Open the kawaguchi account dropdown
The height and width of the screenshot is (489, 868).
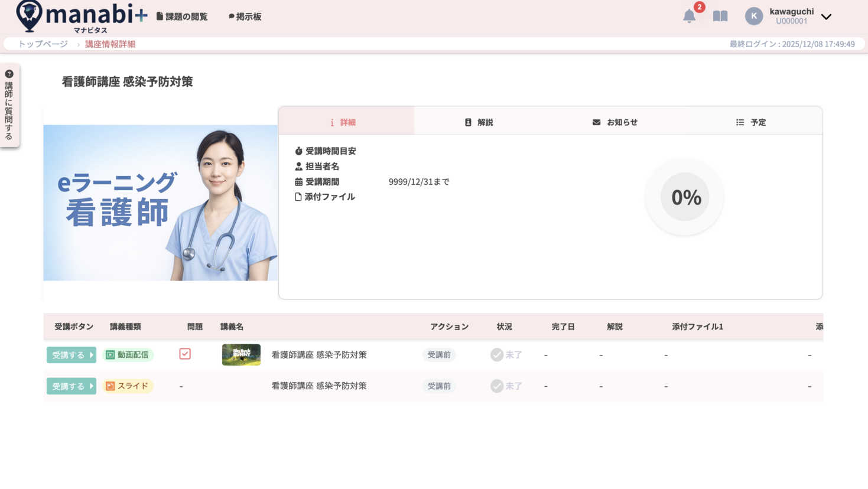click(825, 17)
